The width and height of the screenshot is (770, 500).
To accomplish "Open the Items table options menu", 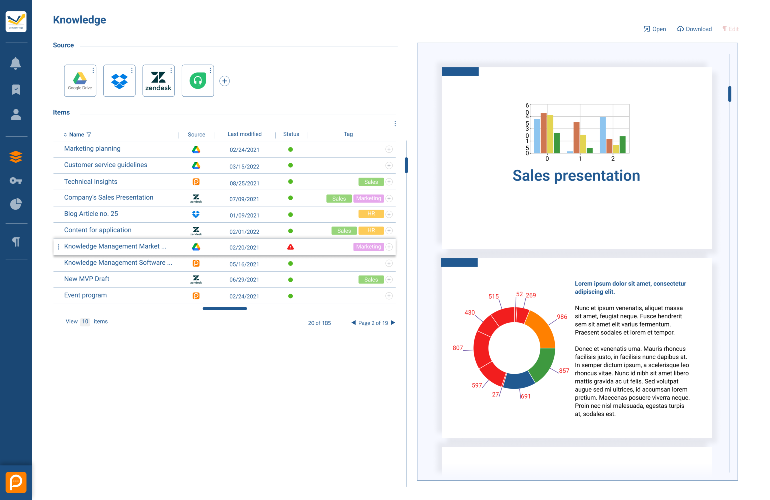I will click(x=395, y=124).
